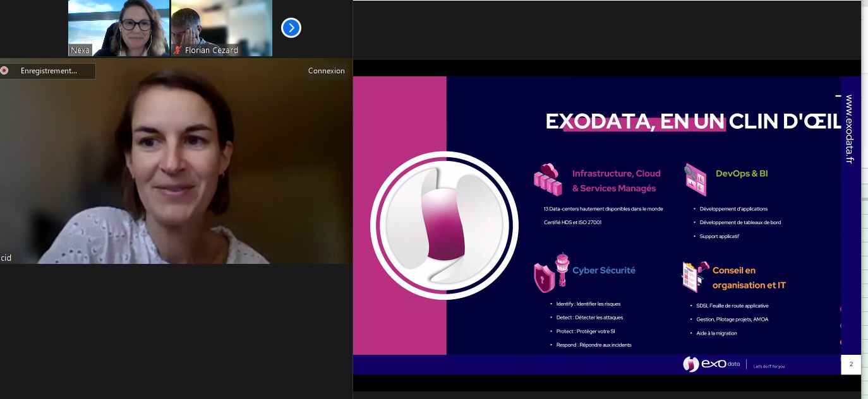This screenshot has height=399, width=868.
Task: Click the Infrastructure, Cloud & Services Managés heading
Action: [616, 181]
